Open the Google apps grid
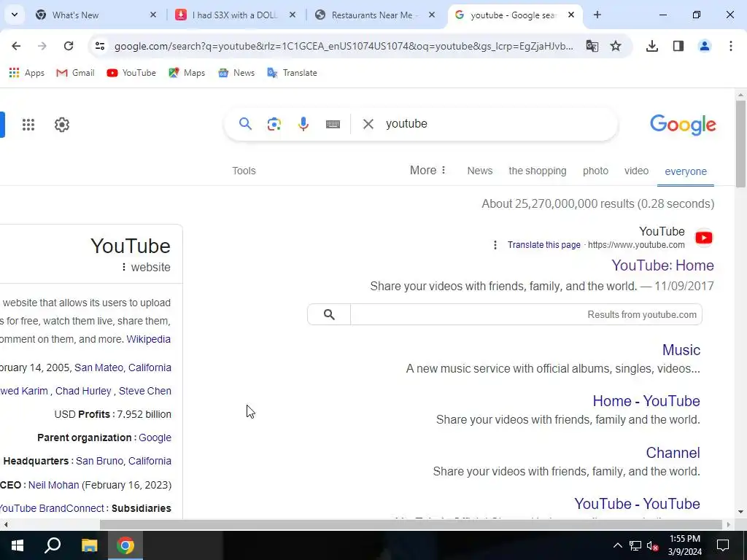 click(28, 125)
